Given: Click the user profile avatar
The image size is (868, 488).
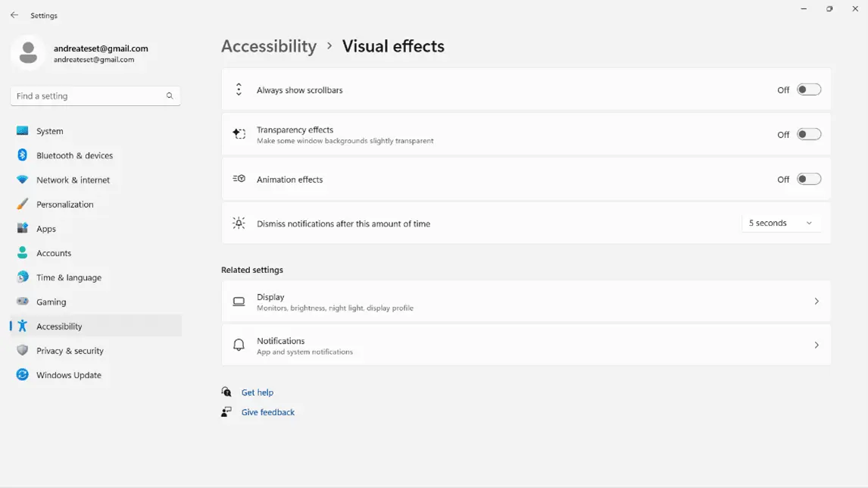Looking at the screenshot, I should click(x=28, y=52).
